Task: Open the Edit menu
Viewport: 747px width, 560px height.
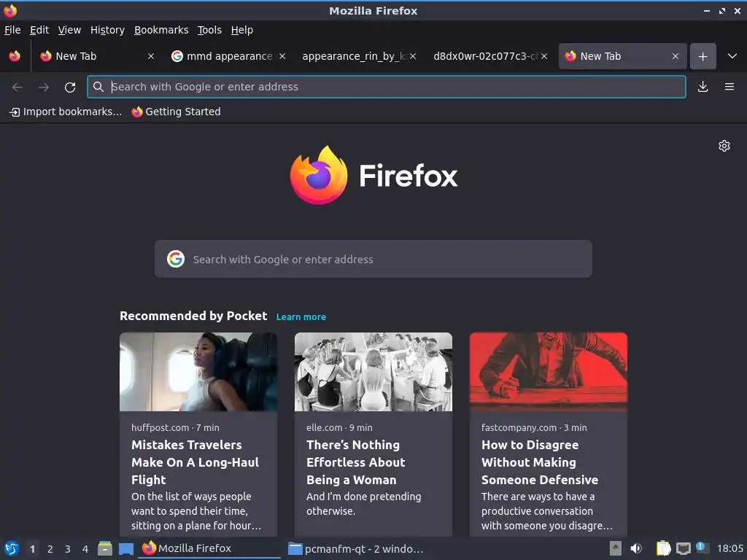Action: (39, 30)
